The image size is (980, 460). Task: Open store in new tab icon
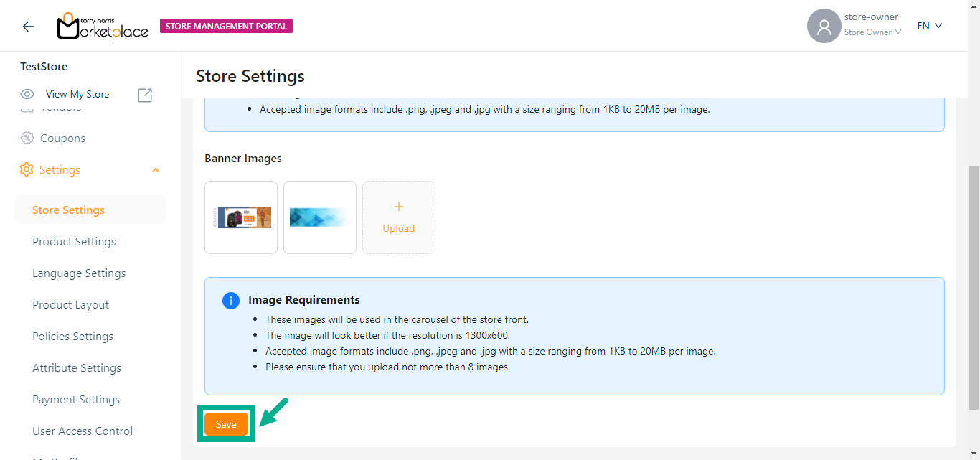(x=145, y=95)
